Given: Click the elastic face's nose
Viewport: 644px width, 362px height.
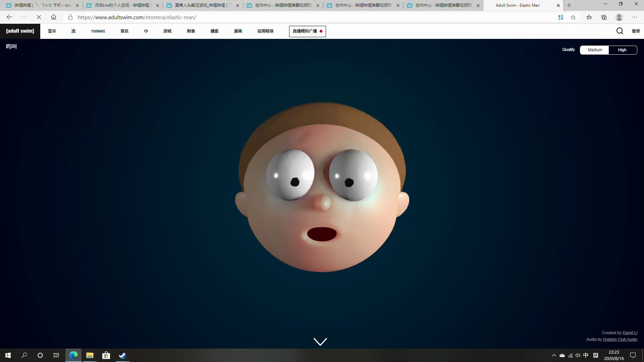Looking at the screenshot, I should 322,202.
